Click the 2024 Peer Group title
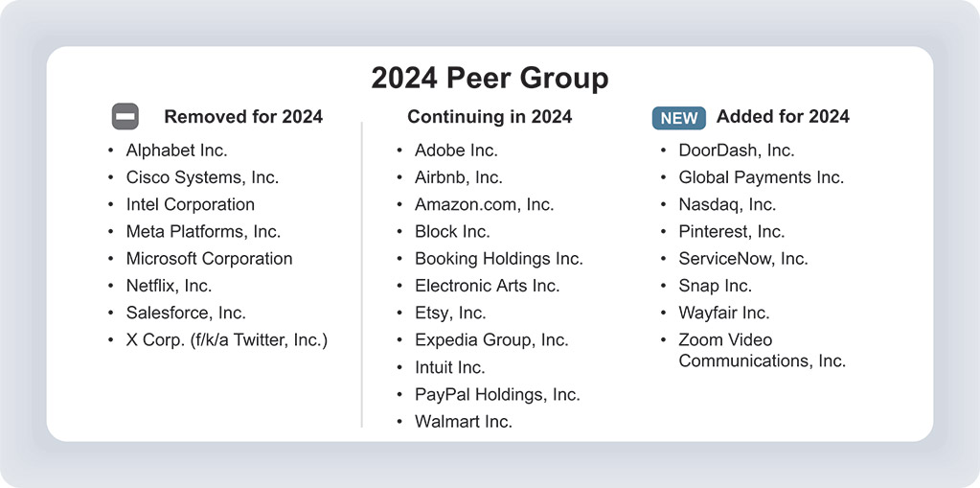Screen dimensions: 980x488 point(490,78)
